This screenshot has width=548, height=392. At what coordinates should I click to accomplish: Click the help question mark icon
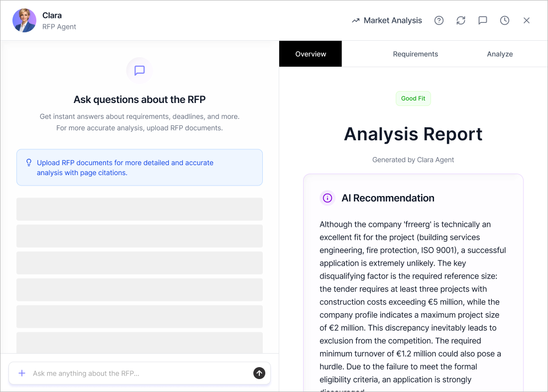tap(438, 20)
